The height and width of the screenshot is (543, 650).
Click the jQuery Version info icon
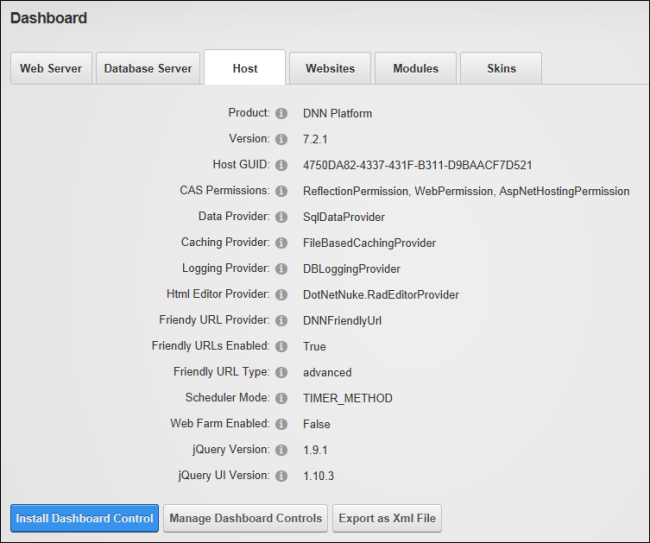281,450
